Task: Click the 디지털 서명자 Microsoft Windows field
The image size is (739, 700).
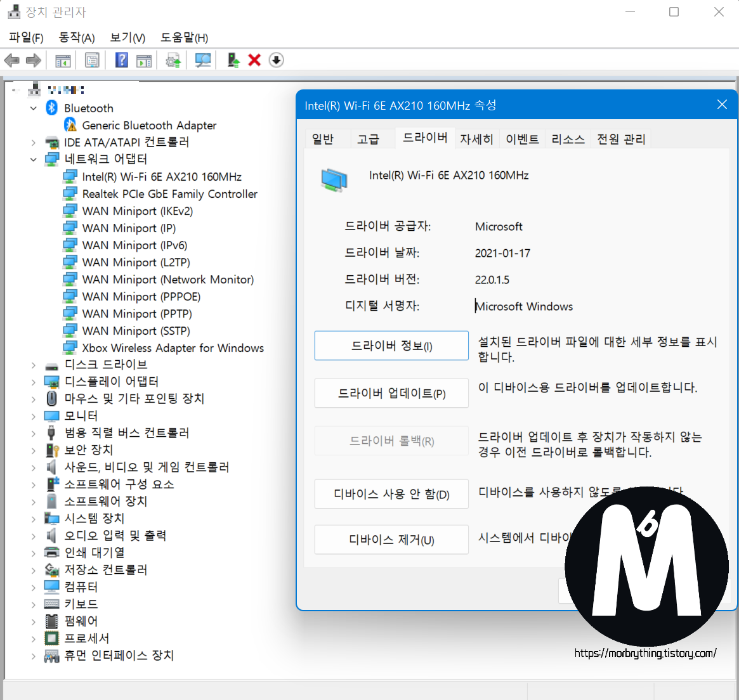Action: pos(523,306)
